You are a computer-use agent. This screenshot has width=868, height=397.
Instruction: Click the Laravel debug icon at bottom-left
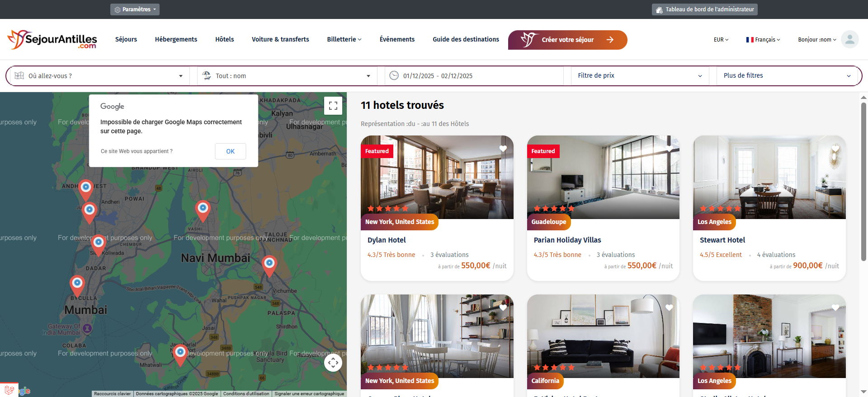coord(9,390)
